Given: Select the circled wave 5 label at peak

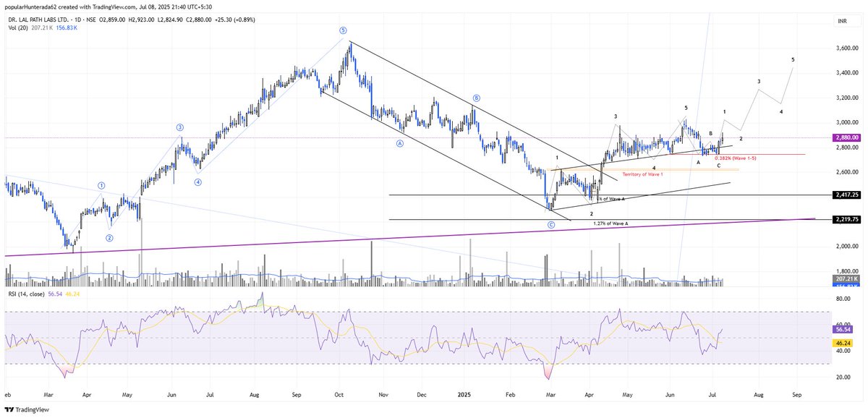Looking at the screenshot, I should pyautogui.click(x=343, y=30).
